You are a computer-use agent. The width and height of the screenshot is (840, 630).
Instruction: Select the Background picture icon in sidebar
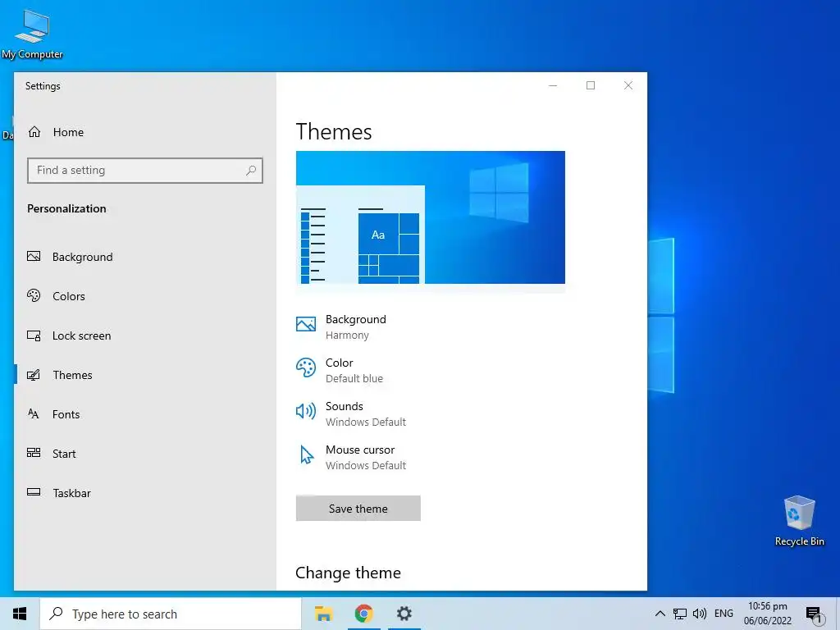pyautogui.click(x=34, y=257)
